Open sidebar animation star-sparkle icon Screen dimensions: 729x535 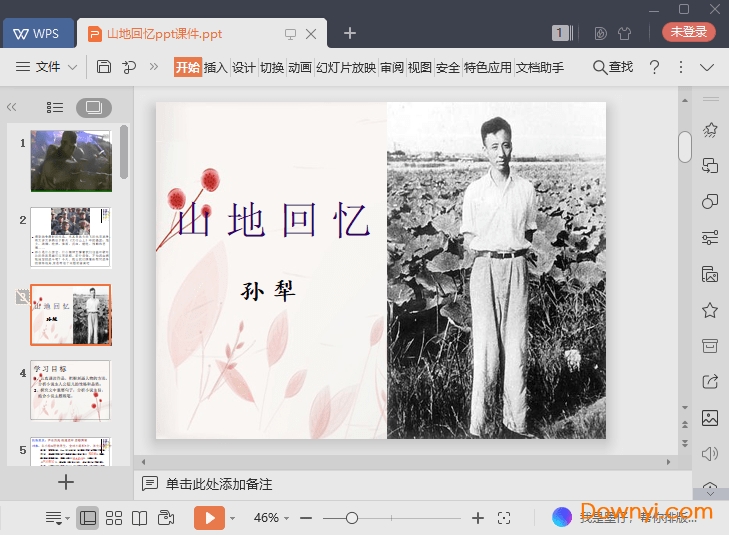[x=710, y=130]
